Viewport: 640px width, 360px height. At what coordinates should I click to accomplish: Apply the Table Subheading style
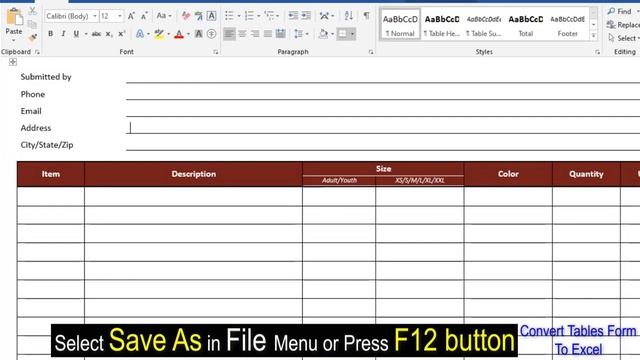click(484, 25)
